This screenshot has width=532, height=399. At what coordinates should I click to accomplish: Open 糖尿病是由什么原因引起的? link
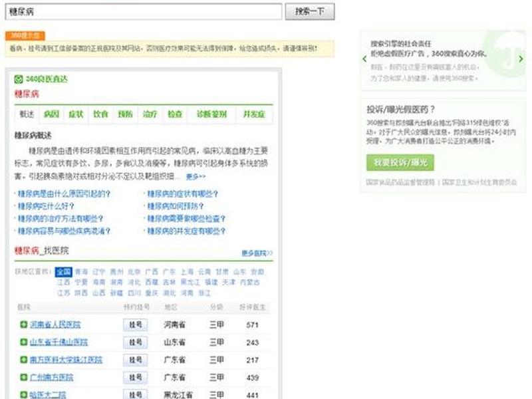click(64, 194)
